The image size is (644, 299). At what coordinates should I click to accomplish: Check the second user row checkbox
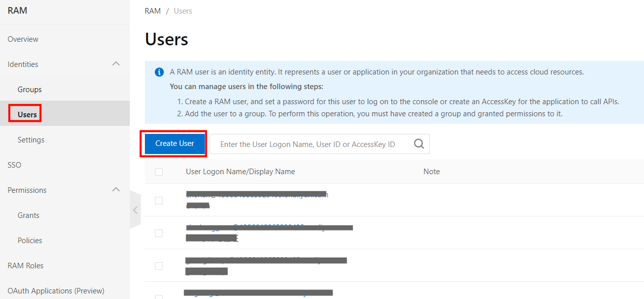[x=159, y=233]
